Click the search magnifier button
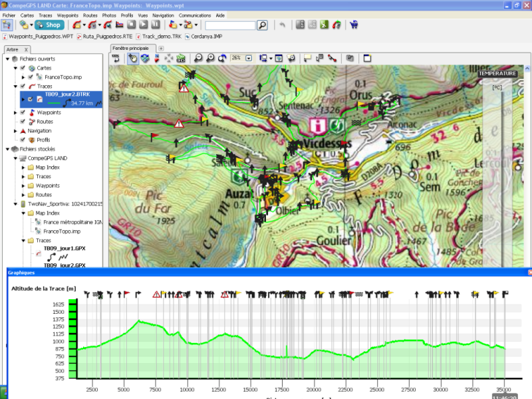532x399 pixels. point(263,25)
